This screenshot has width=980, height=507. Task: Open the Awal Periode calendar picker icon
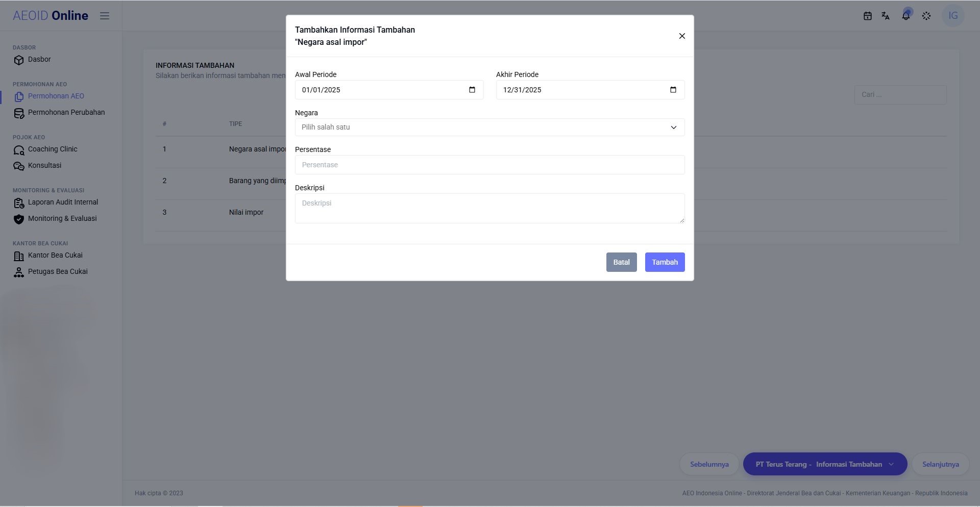point(472,90)
